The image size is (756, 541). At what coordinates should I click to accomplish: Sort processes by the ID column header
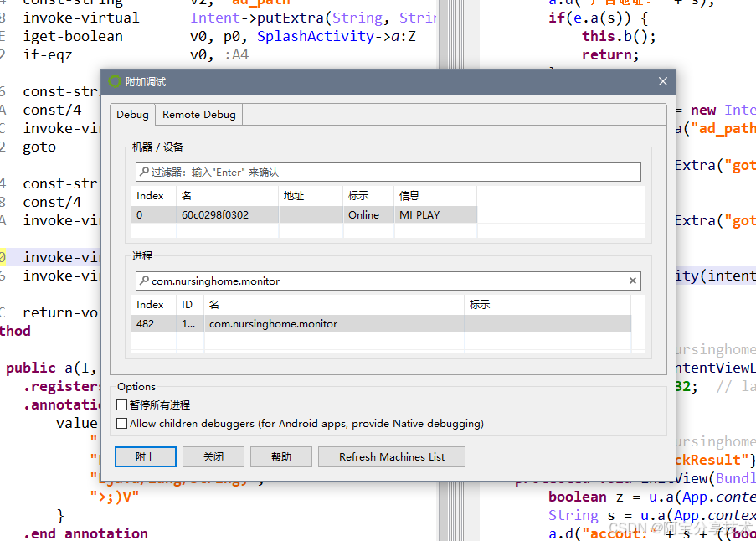[190, 305]
